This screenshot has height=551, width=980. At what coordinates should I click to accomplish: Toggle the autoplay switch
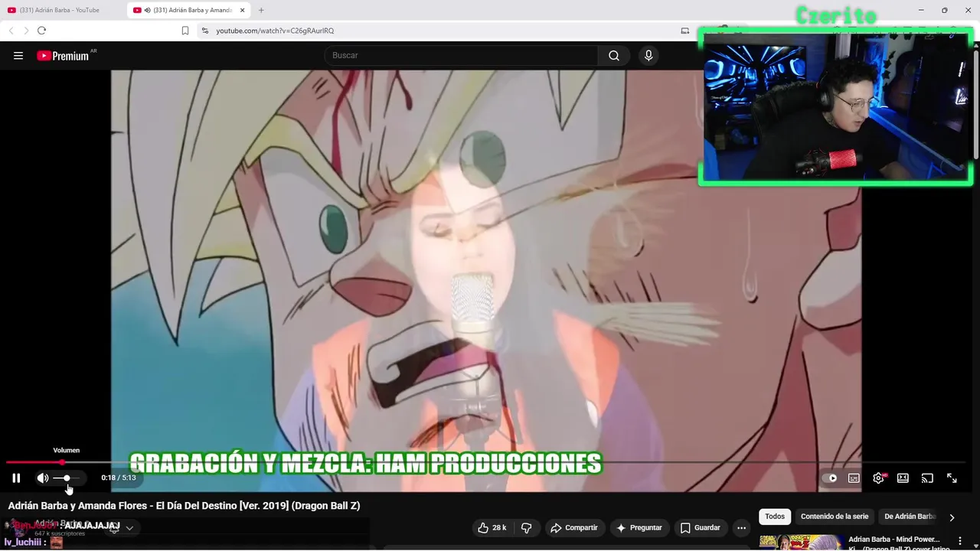[x=829, y=478]
